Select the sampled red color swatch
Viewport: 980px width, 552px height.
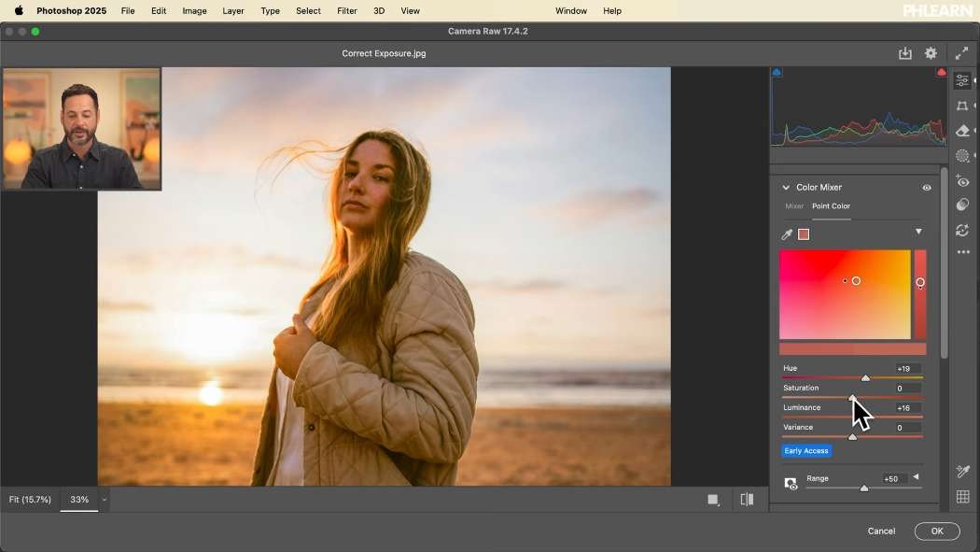[x=804, y=234]
